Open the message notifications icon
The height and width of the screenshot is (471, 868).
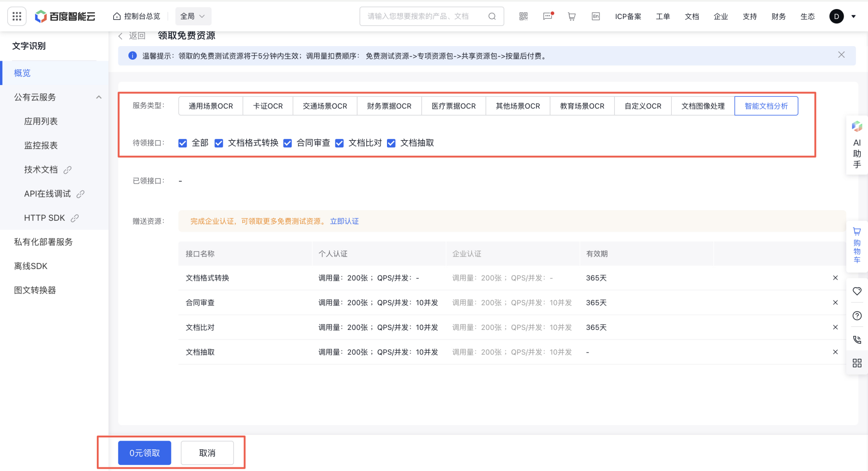pos(548,16)
